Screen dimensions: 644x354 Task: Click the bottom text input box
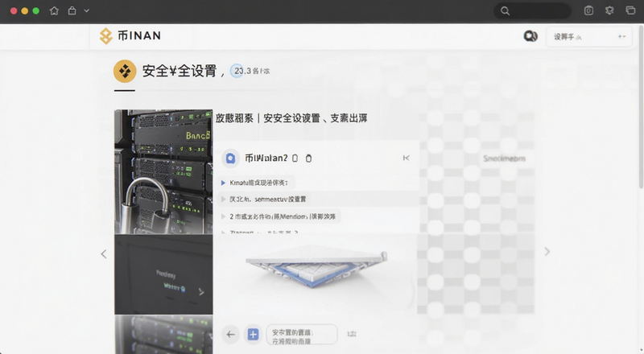point(301,335)
